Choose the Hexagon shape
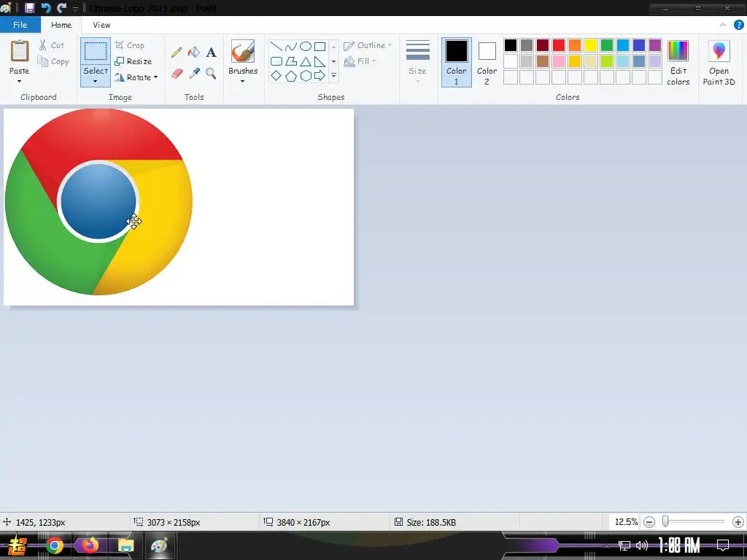This screenshot has width=747, height=560. coord(306,76)
